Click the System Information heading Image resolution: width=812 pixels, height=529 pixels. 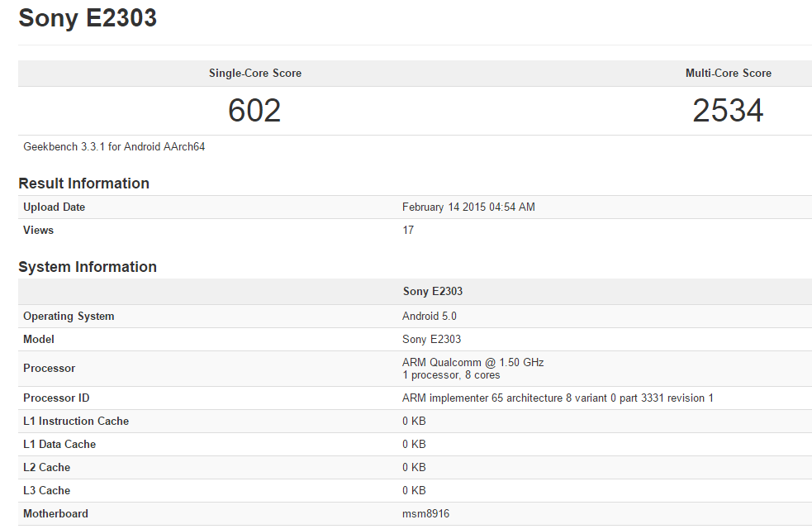coord(88,267)
